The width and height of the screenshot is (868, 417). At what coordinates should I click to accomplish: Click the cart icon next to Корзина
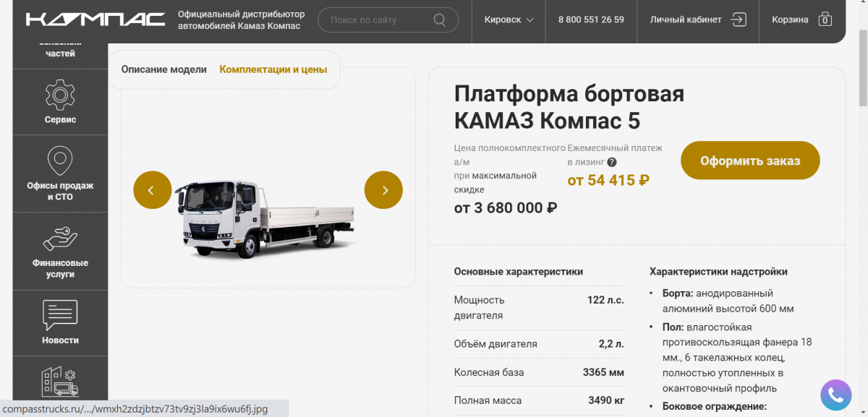tap(825, 20)
